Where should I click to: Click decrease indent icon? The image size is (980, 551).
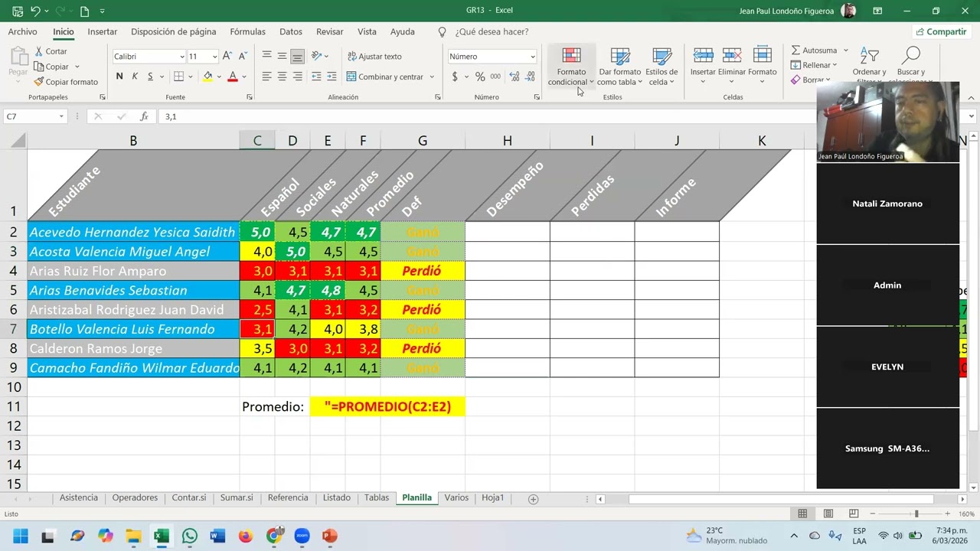click(317, 77)
